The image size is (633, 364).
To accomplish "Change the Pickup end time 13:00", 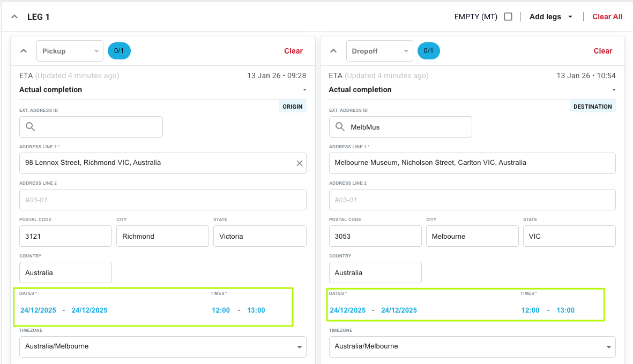I will point(256,310).
